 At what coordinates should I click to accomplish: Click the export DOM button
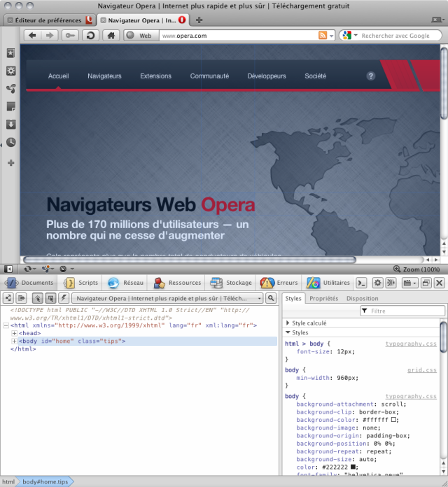click(21, 298)
